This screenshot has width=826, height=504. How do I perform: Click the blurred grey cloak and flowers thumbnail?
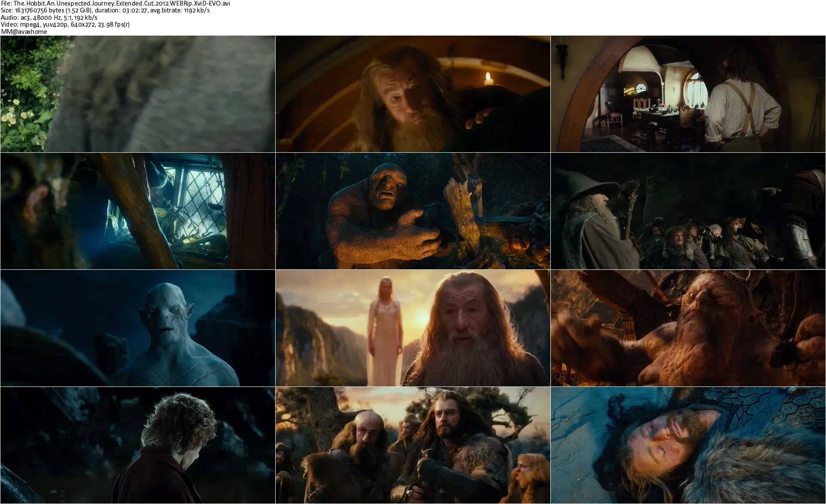coord(138,94)
